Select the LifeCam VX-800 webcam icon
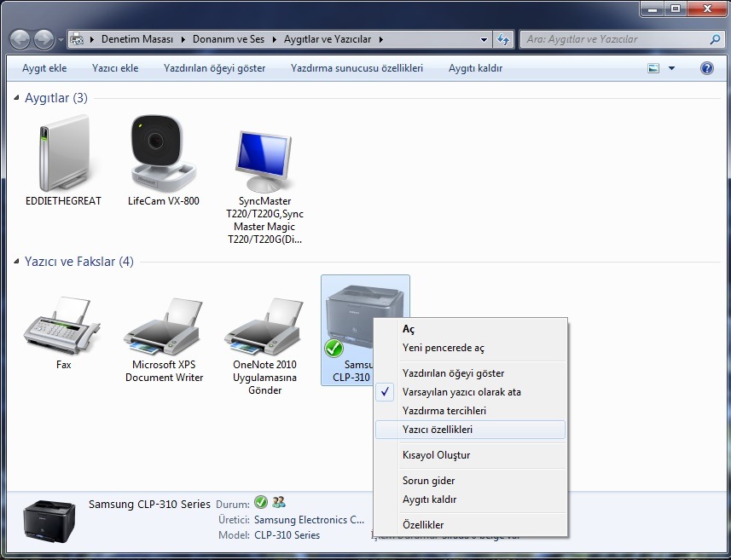The image size is (731, 560). tap(162, 153)
